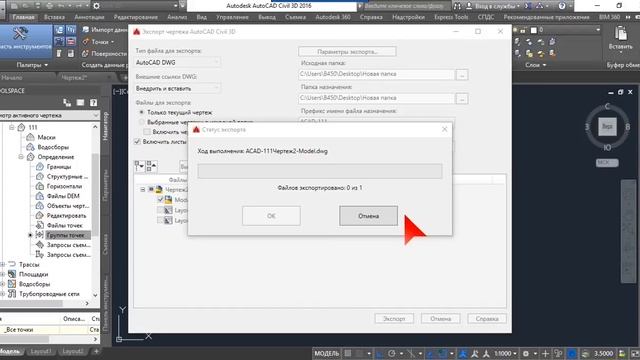
Task: Click the blue circle isolate icon in status bar
Action: pyautogui.click(x=572, y=353)
